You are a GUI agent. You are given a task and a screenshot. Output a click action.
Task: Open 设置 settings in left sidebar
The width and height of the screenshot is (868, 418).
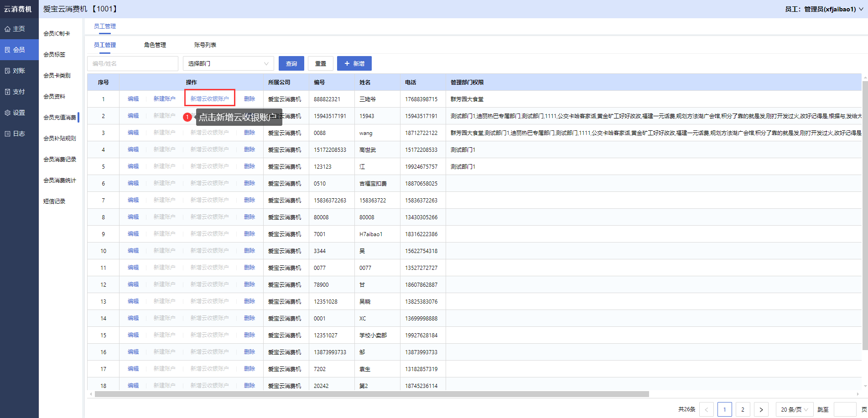pos(19,113)
